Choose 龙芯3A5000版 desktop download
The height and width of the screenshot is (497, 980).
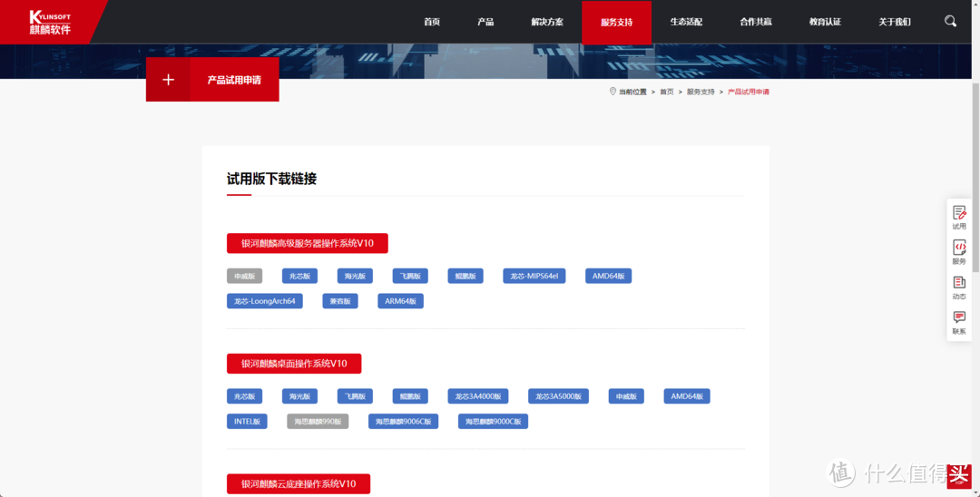click(x=558, y=396)
